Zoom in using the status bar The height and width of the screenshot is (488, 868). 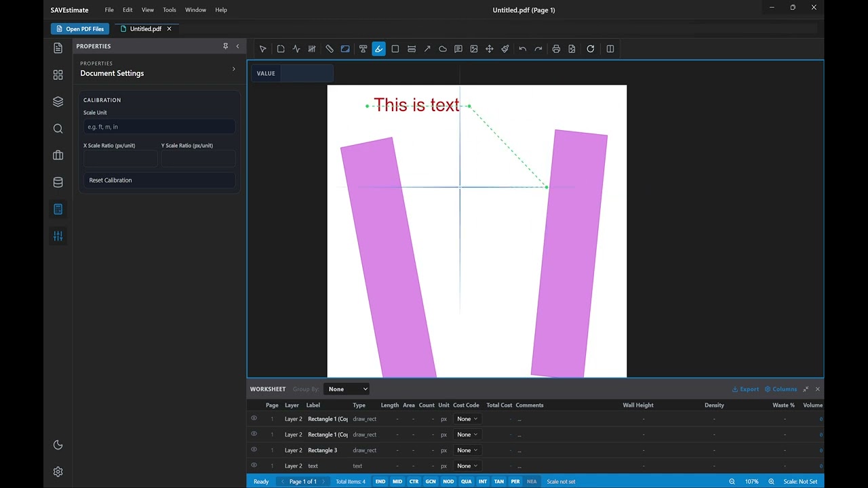(771, 481)
